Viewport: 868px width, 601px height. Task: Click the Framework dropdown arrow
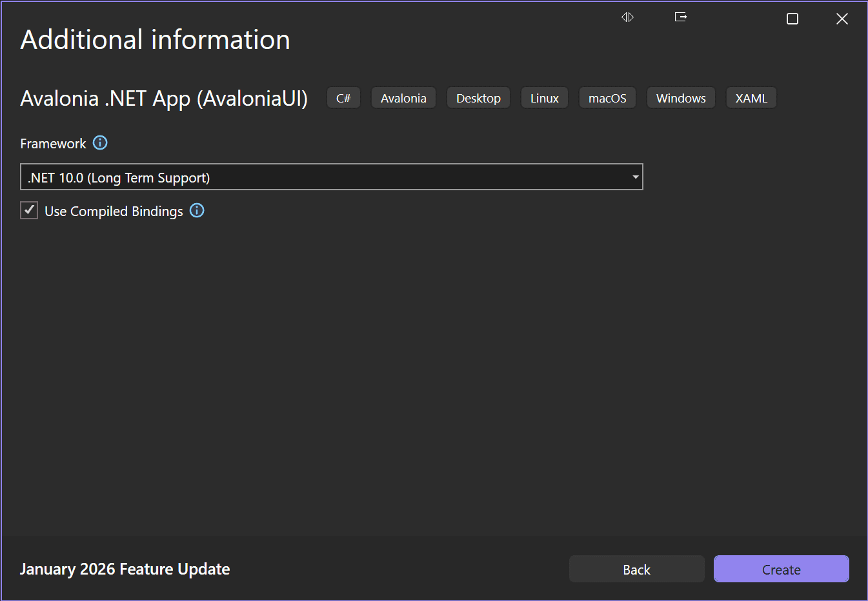[x=636, y=177]
